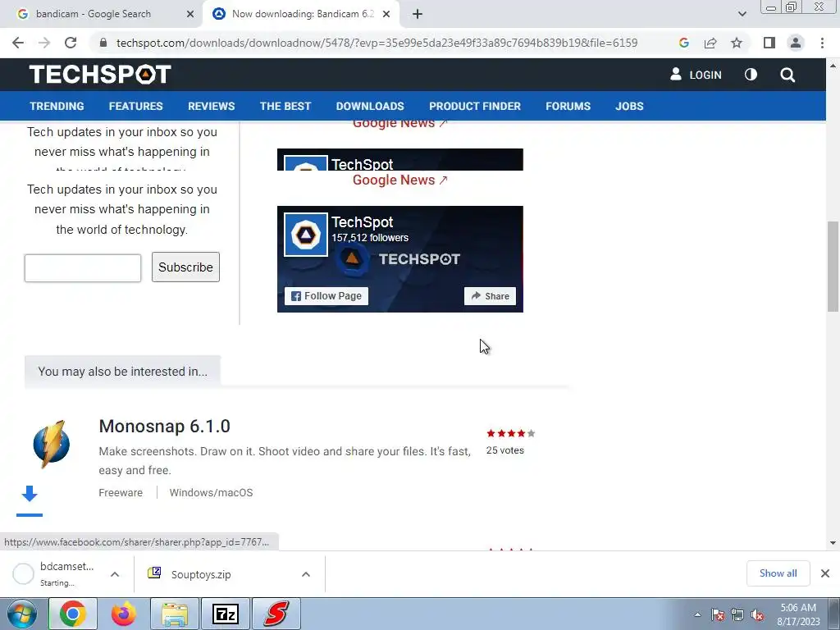This screenshot has height=630, width=840.
Task: Open 7-Zip from the taskbar
Action: click(x=225, y=614)
